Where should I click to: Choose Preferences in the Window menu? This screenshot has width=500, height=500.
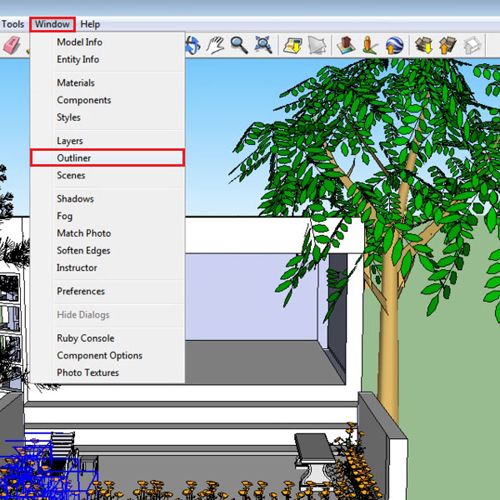click(x=107, y=291)
